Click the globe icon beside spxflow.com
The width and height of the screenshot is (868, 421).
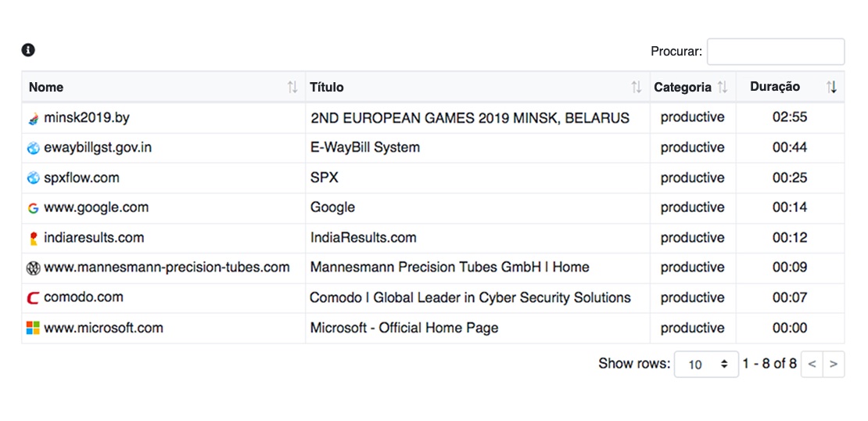point(33,178)
